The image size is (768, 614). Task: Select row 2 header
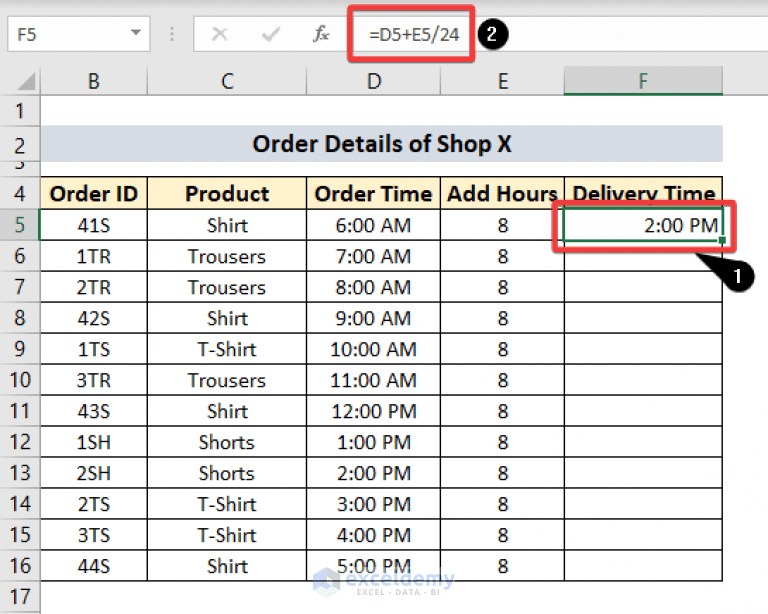20,145
